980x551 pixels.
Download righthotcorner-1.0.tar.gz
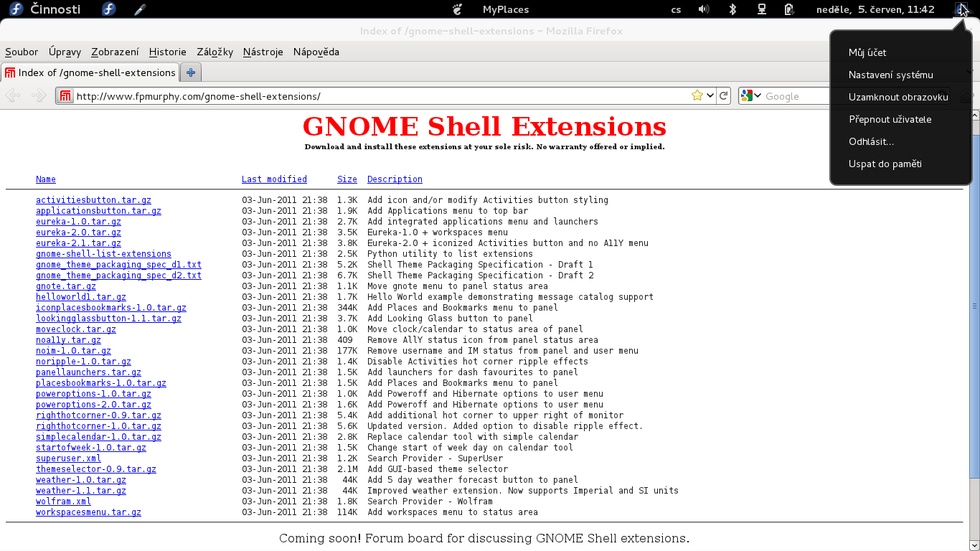click(x=98, y=426)
